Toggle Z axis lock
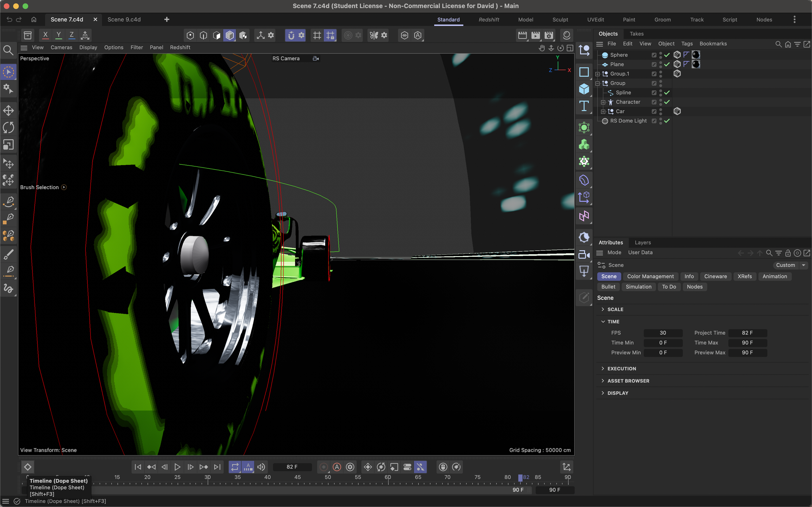 [x=71, y=35]
